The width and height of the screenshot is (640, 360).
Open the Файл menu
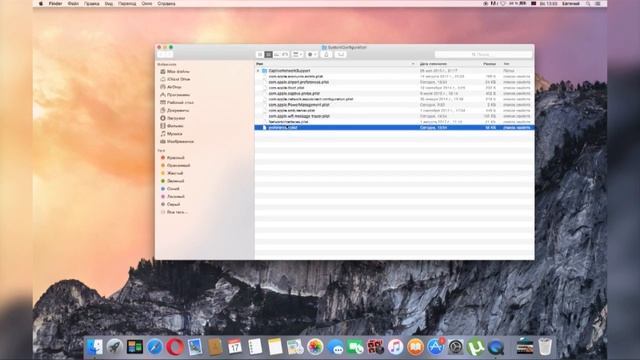(x=73, y=4)
